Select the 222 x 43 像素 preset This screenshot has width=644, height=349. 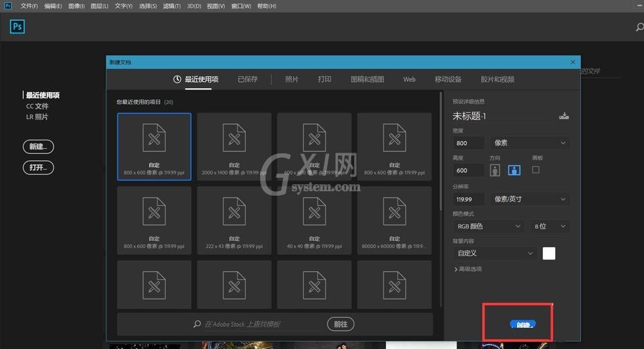(234, 220)
